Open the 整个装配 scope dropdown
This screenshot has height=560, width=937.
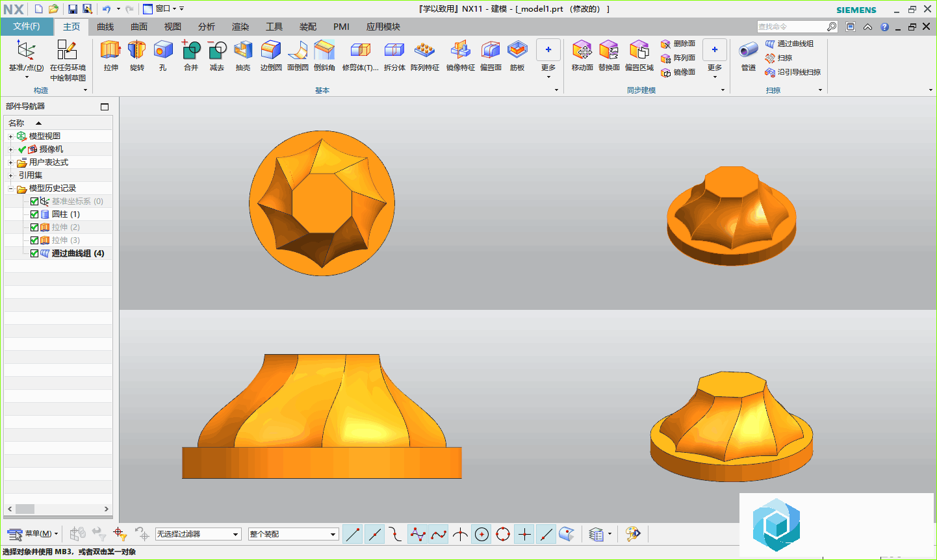click(294, 534)
